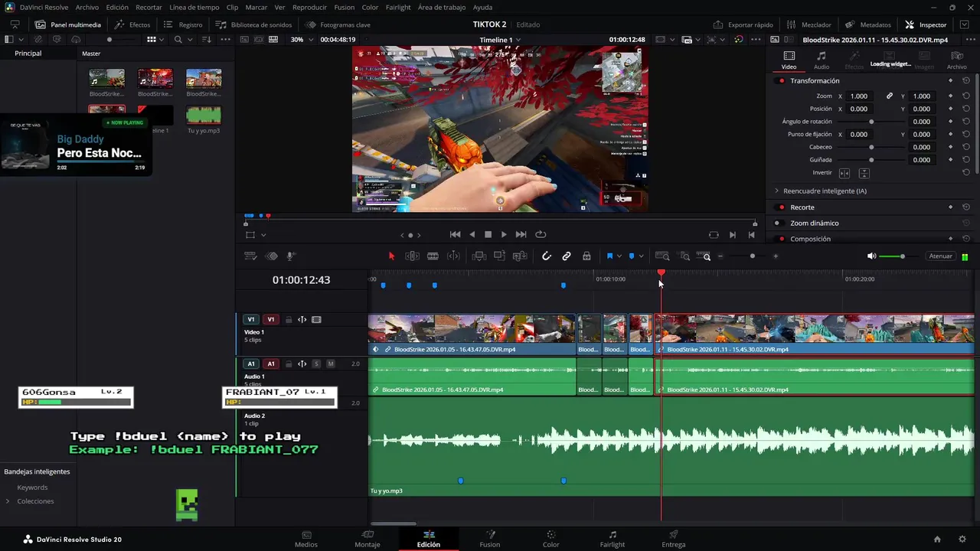The height and width of the screenshot is (551, 980).
Task: Click the Zoom X value field
Action: click(859, 96)
